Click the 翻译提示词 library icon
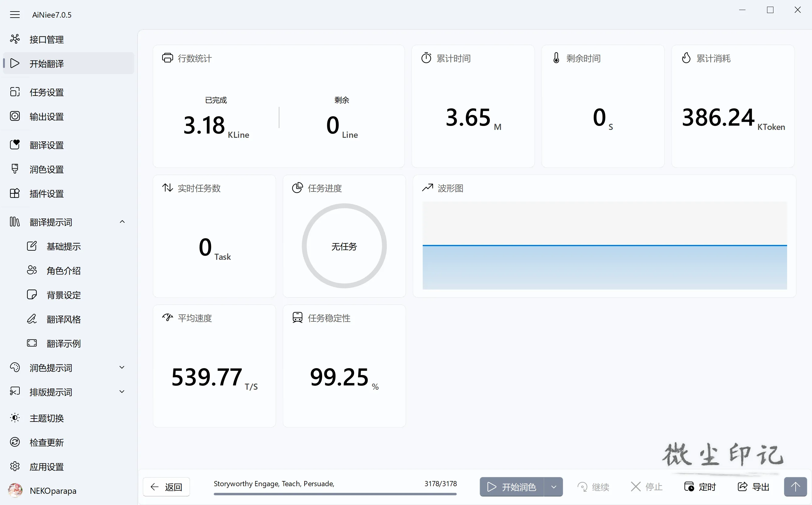 point(15,222)
